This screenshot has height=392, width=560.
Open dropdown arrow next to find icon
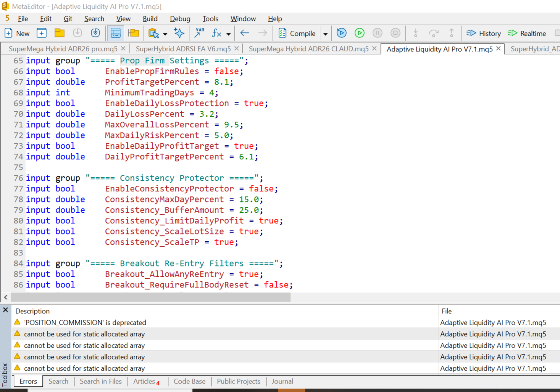click(165, 34)
